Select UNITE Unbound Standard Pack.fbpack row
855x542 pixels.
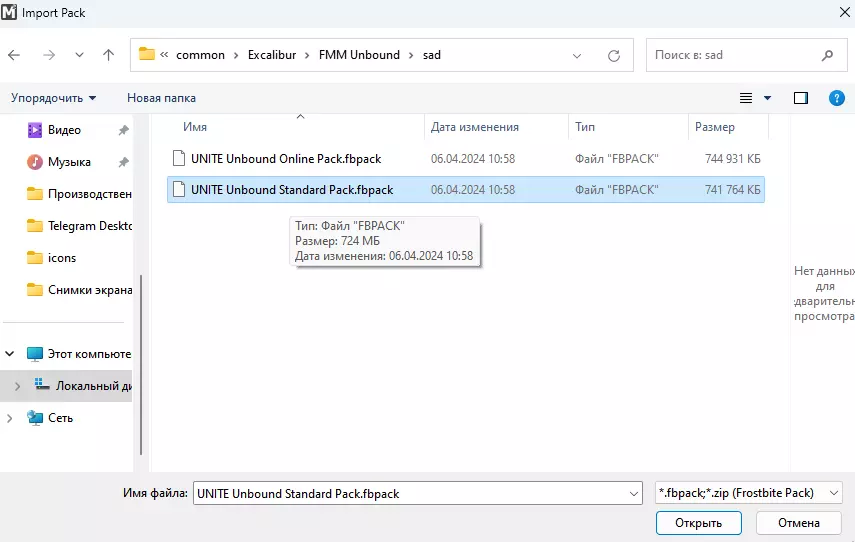(466, 190)
